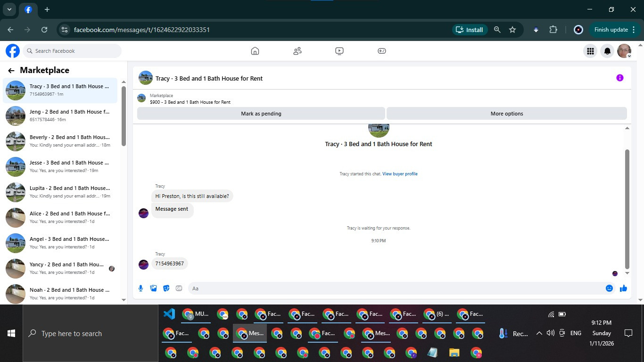The width and height of the screenshot is (644, 362).
Task: Open Yancy conversation in the list
Action: point(60,268)
